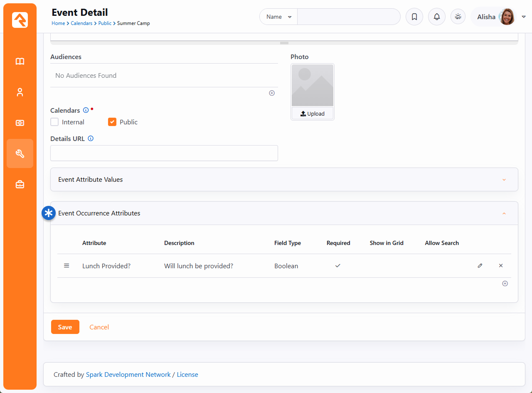Enable the Internal calendar checkbox
Viewport: 532px width, 393px height.
(54, 122)
